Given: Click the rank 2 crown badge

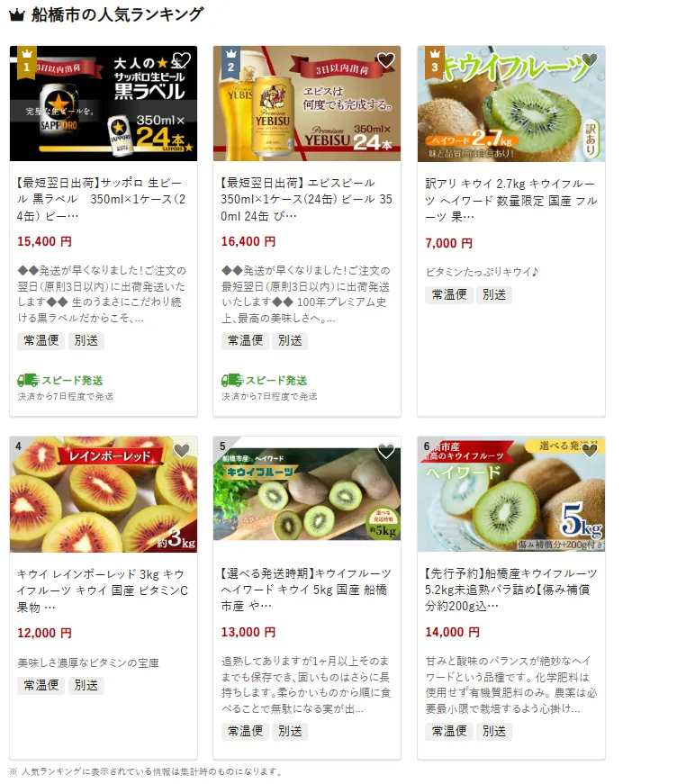Looking at the screenshot, I should tap(230, 62).
